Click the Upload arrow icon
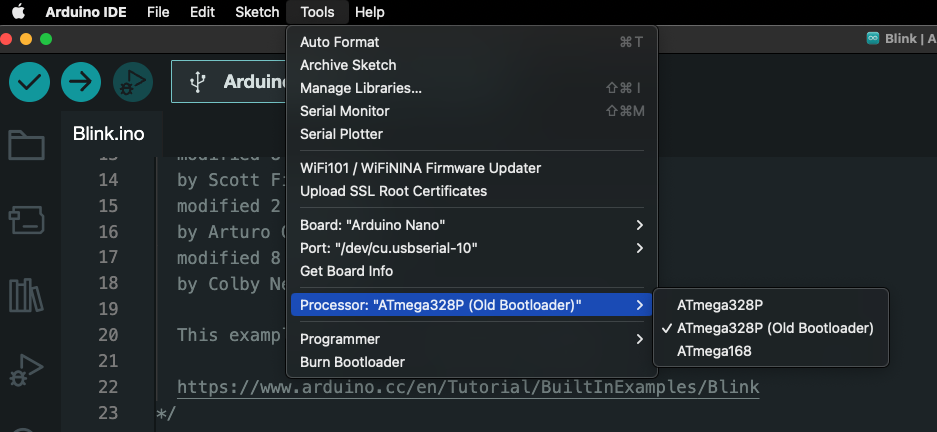937x432 pixels. coord(81,82)
